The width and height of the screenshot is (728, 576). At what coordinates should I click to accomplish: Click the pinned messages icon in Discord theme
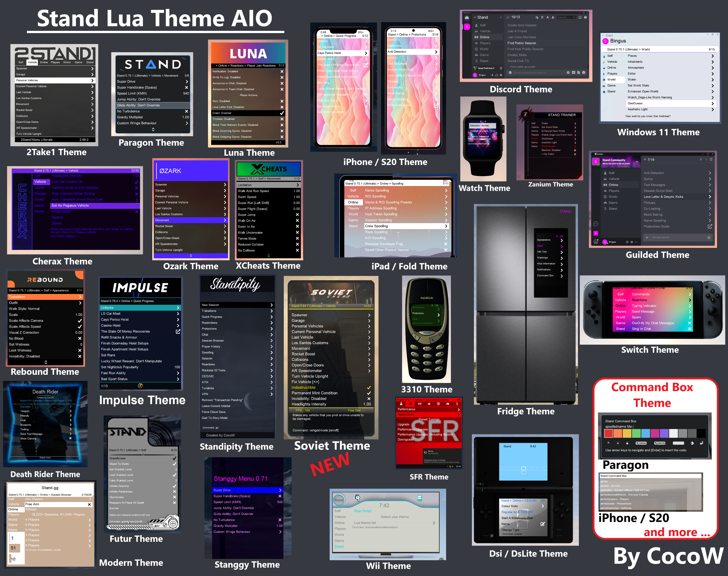coord(547,17)
